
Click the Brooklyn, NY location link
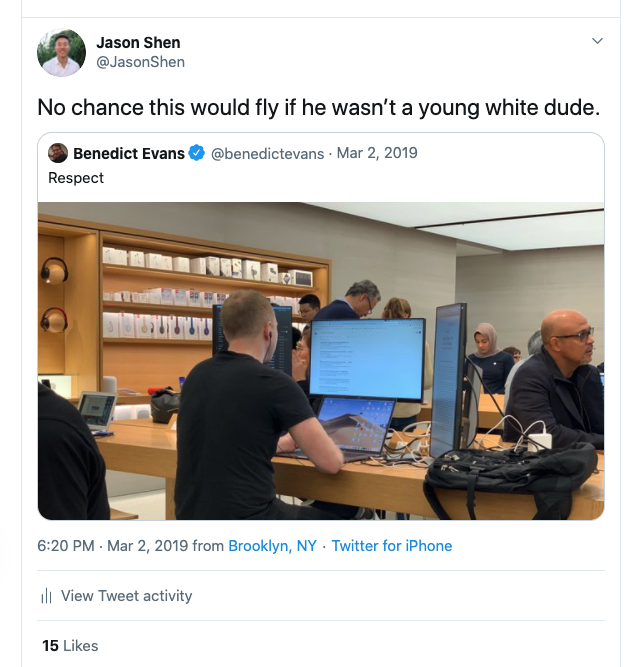(x=272, y=546)
